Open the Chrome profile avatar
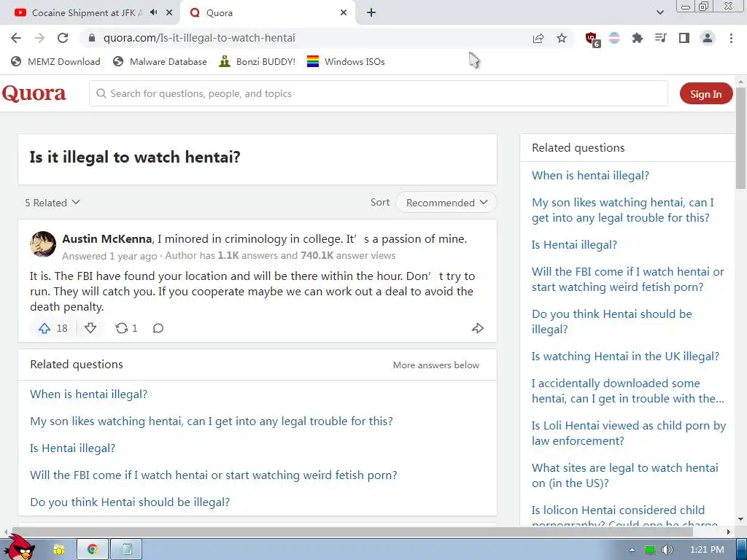The width and height of the screenshot is (747, 560). (708, 38)
